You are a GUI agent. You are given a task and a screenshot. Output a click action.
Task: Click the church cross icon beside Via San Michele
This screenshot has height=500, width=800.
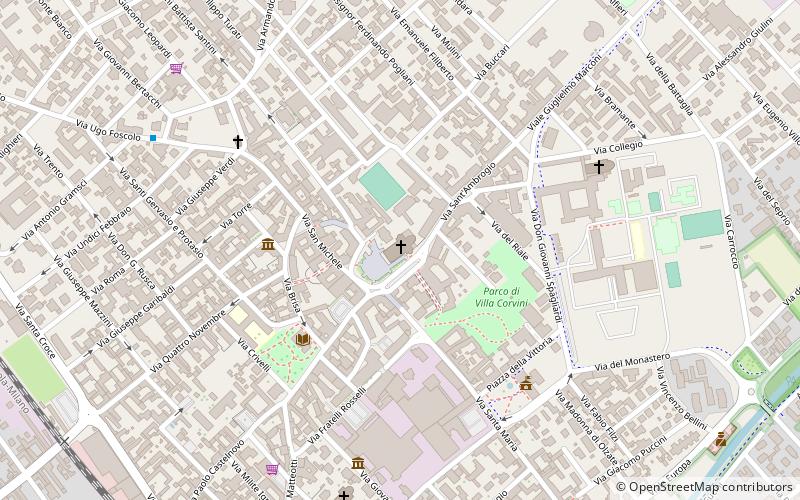click(x=401, y=247)
